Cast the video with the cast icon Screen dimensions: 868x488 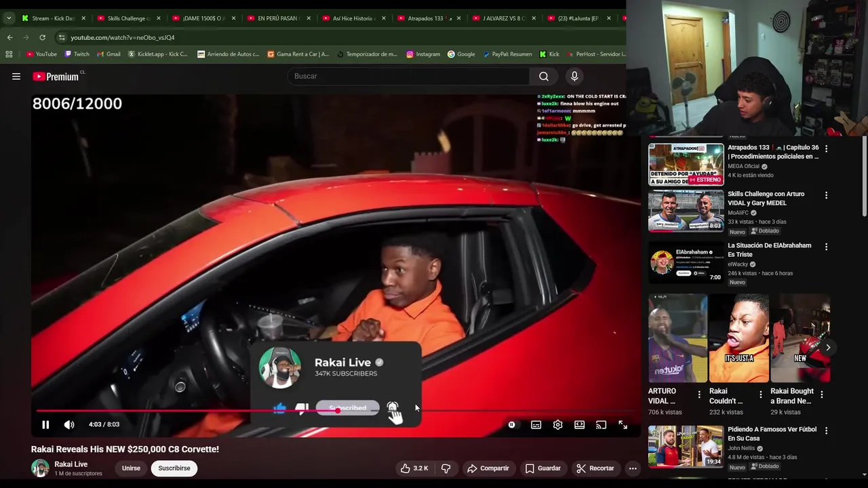coord(601,425)
